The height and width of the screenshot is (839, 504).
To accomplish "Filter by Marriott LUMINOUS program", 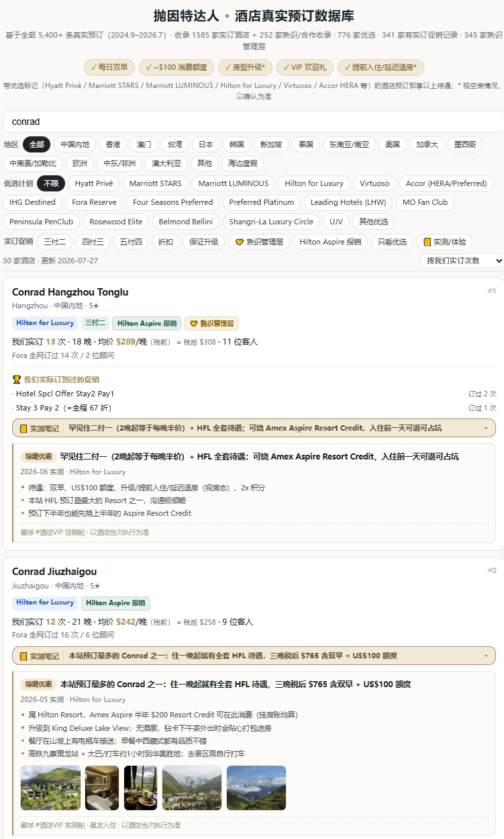I will 233,183.
